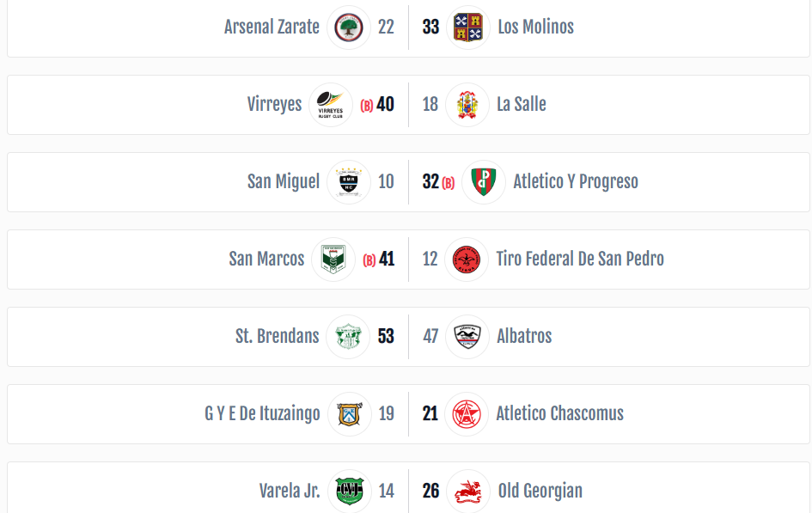Screen dimensions: 812x513
Task: Click the St. Brendans score of 53
Action: click(x=386, y=336)
